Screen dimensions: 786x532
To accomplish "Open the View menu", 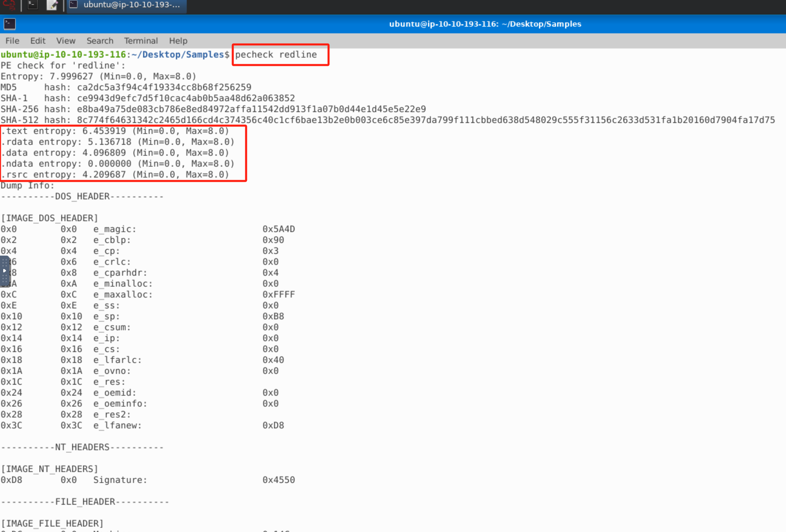I will pos(66,41).
